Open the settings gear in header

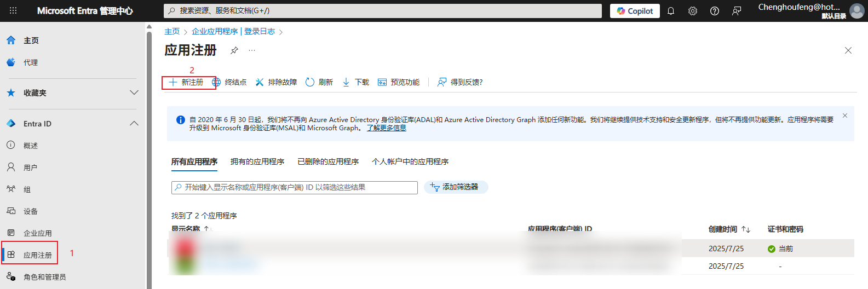693,11
